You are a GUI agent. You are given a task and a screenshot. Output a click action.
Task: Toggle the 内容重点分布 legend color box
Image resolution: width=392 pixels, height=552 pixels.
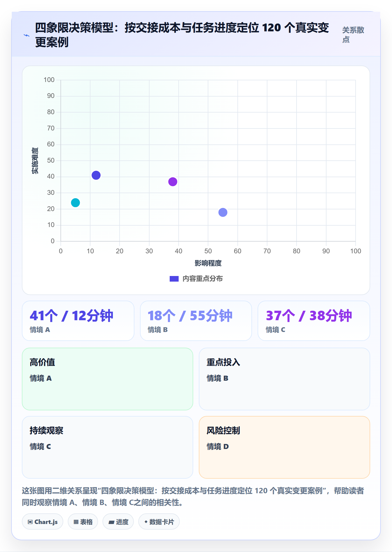click(x=174, y=279)
